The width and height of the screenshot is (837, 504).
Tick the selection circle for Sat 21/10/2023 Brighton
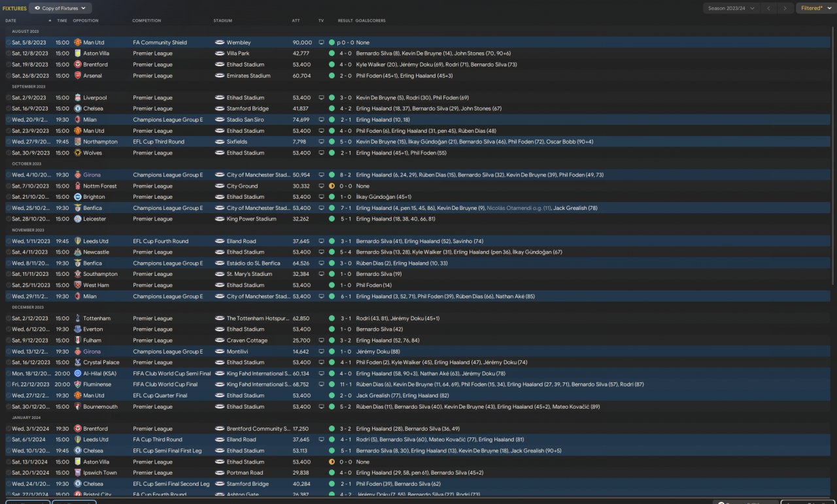[9, 197]
